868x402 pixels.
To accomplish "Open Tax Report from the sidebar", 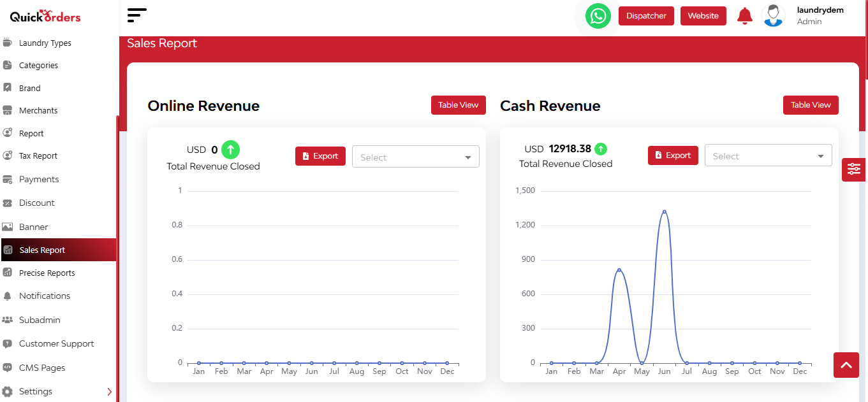I will click(38, 155).
